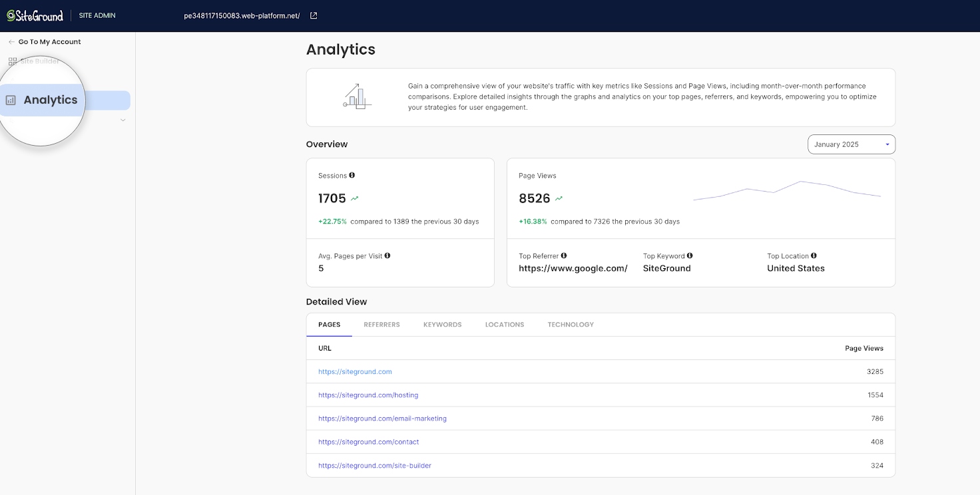Click the Detailed View heading
The image size is (980, 495).
click(x=336, y=301)
